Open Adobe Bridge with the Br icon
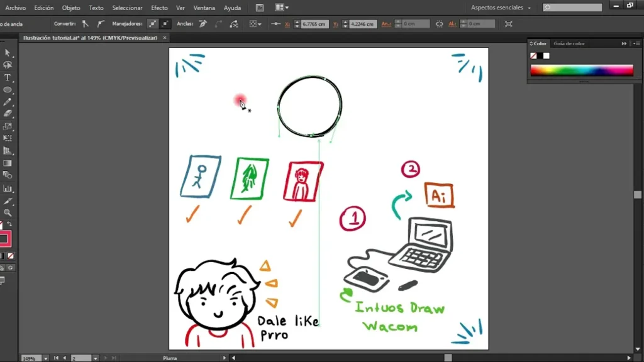644x362 pixels. click(260, 8)
